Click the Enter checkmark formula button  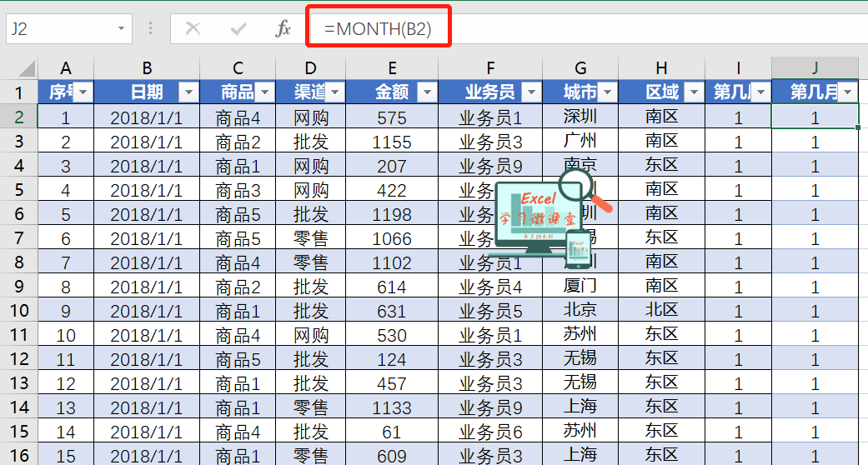(238, 28)
